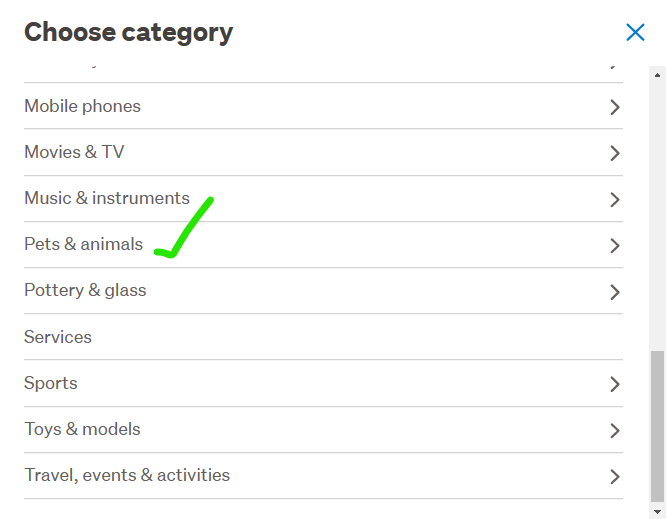Open the Toys & models category

82,429
